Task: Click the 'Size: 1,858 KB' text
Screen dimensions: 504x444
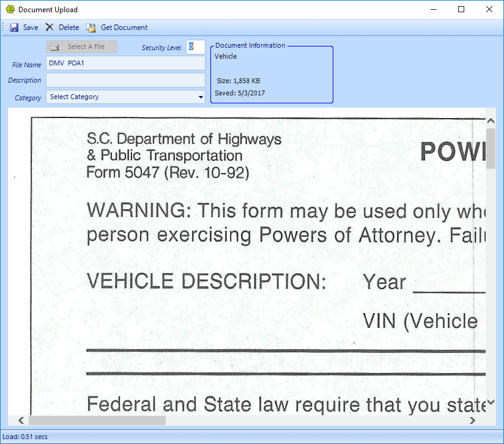Action: coord(238,81)
